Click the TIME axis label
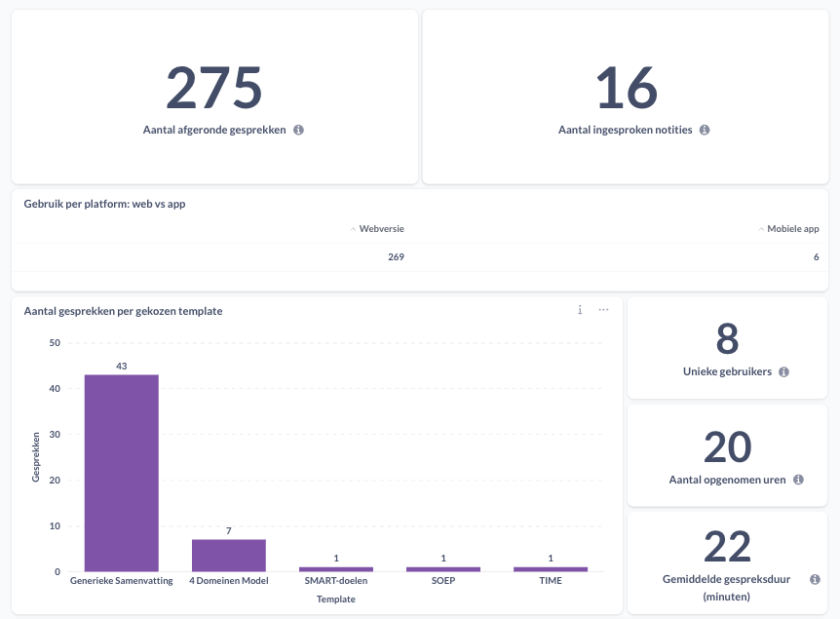This screenshot has height=619, width=840. pos(551,581)
